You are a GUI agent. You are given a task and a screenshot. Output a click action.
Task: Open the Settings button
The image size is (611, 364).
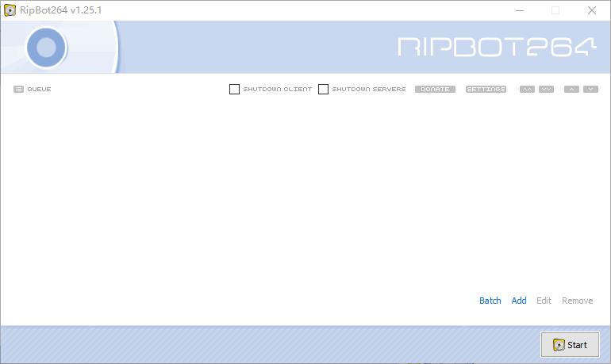click(486, 89)
